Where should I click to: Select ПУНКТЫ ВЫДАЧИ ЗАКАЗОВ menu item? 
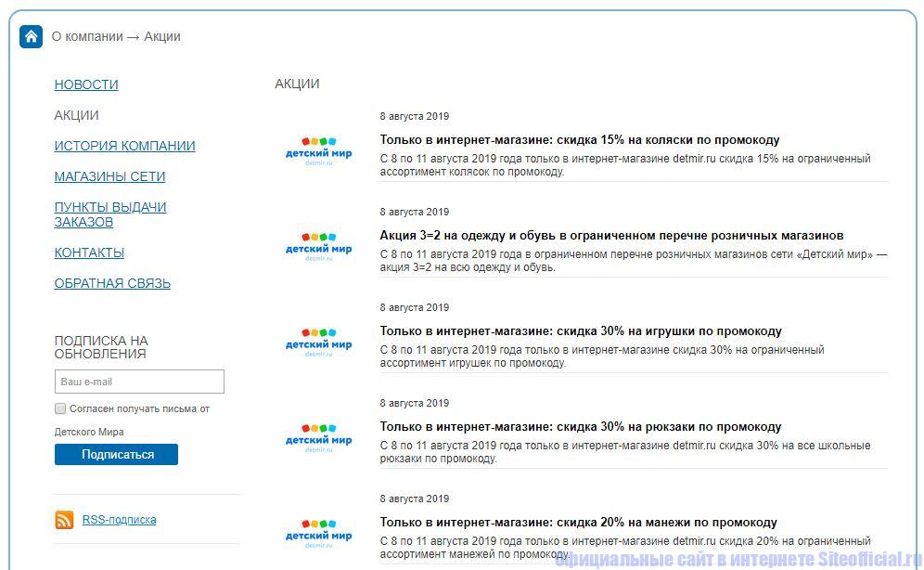click(x=109, y=214)
